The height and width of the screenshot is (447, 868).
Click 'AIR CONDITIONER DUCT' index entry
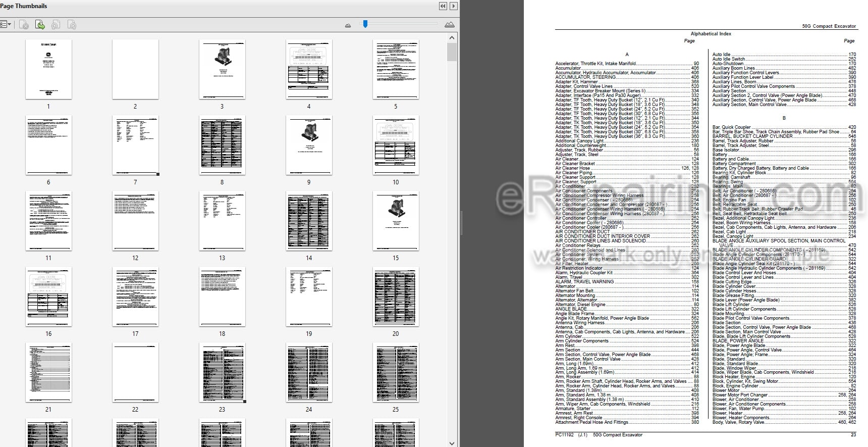point(583,232)
